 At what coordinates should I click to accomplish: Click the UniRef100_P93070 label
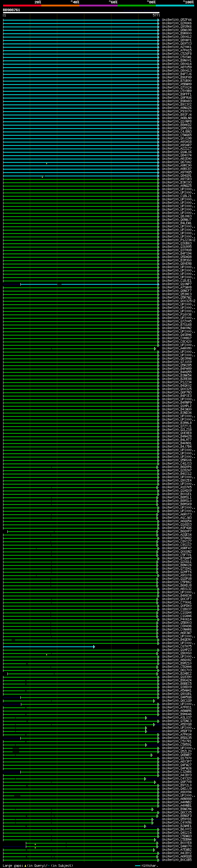click(177, 111)
